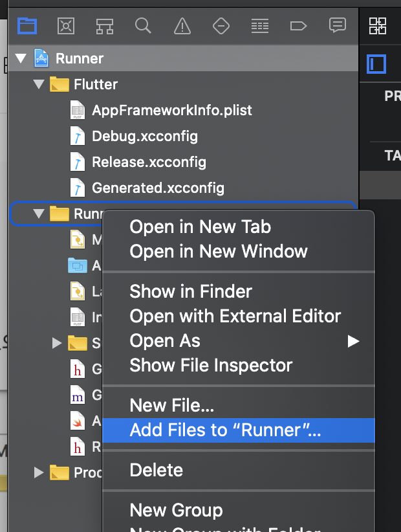Open the Project navigator folder icon
The height and width of the screenshot is (532, 401).
27,26
